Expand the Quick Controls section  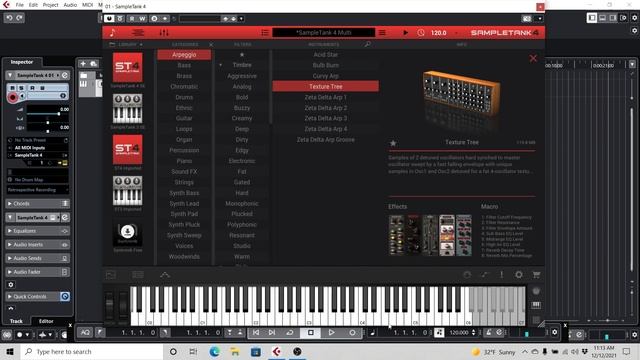(38, 296)
